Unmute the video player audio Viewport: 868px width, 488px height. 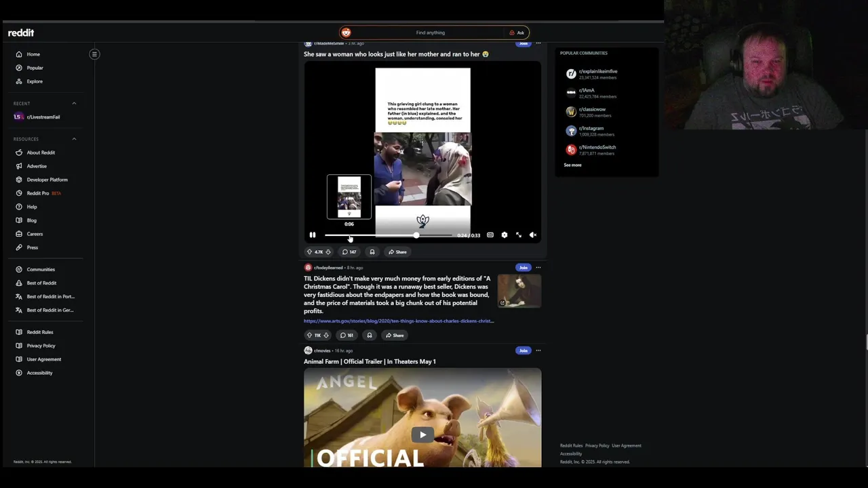click(x=533, y=235)
